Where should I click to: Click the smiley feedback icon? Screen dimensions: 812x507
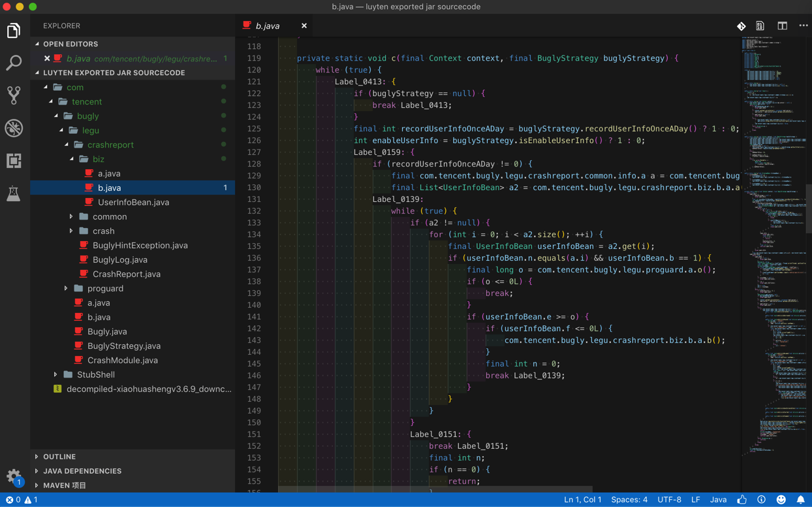(781, 500)
